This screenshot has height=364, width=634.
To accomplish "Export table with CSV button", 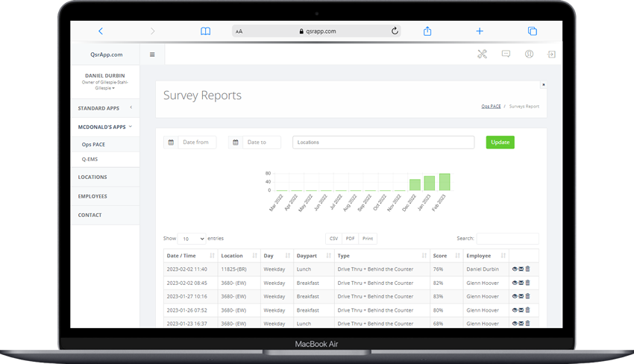I will tap(333, 239).
